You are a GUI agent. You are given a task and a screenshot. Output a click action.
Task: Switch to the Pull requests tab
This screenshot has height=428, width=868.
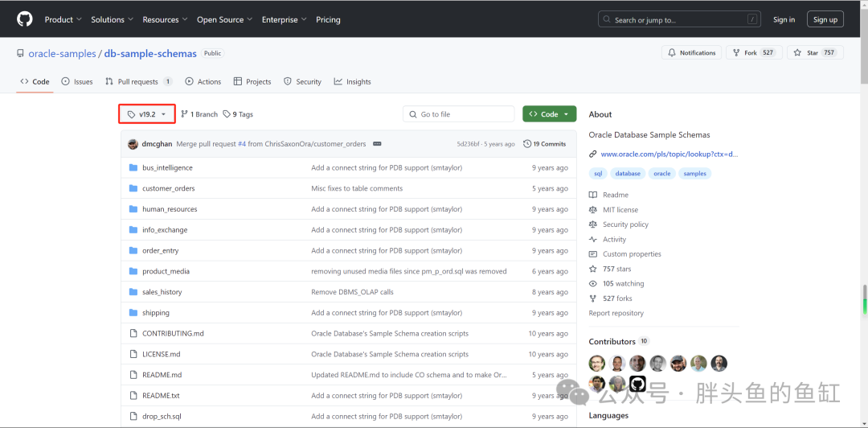(137, 81)
